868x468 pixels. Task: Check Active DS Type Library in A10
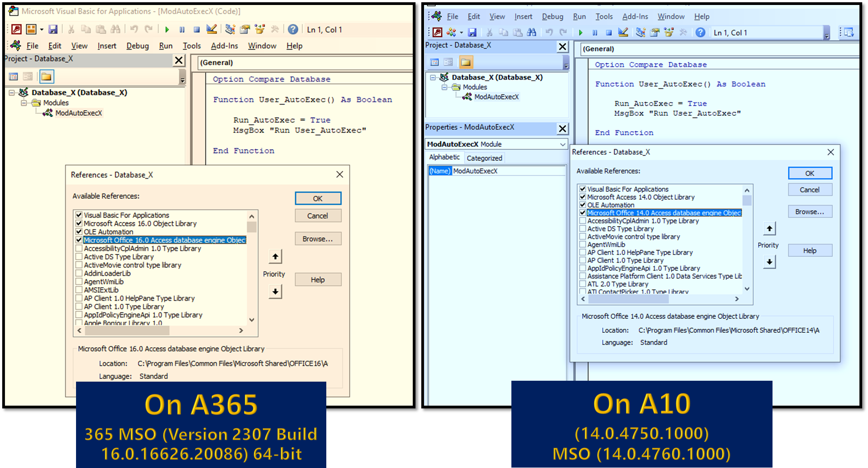[583, 229]
